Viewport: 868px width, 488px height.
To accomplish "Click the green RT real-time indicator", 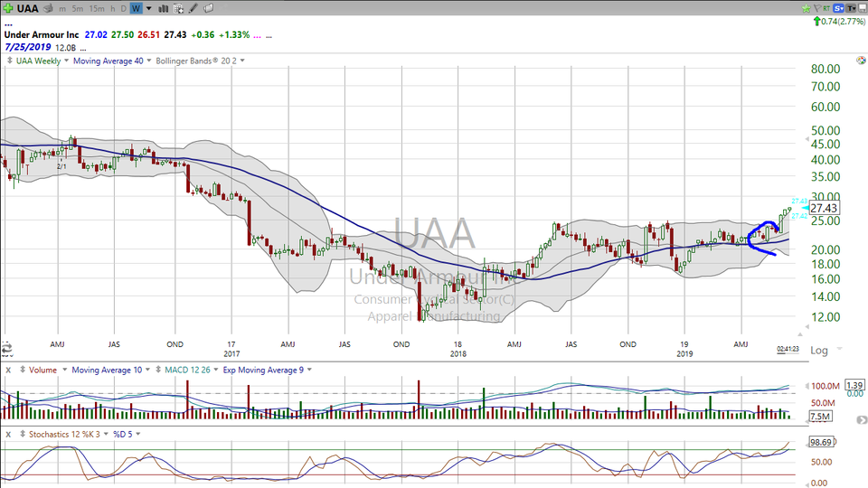I will pos(826,8).
